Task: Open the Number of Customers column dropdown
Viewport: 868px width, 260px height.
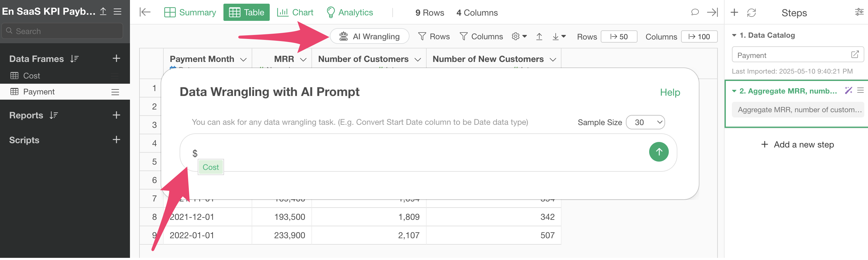Action: click(417, 60)
